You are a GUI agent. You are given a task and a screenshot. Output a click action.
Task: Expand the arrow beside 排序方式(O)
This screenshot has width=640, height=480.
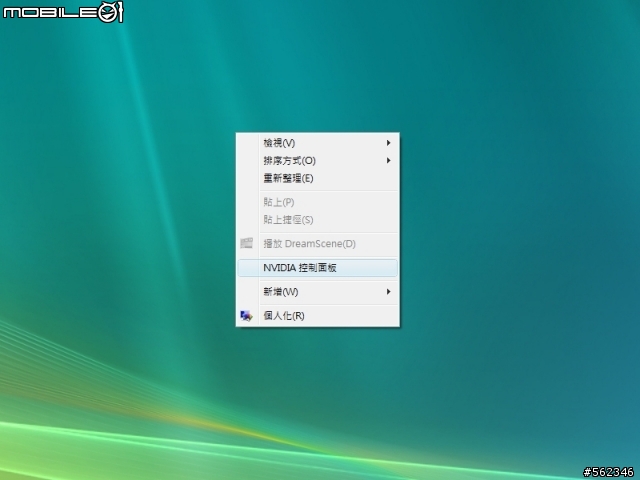389,160
